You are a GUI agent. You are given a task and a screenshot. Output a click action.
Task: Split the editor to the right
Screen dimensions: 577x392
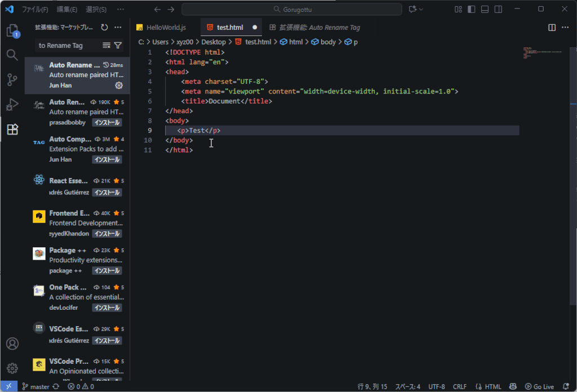click(x=552, y=27)
